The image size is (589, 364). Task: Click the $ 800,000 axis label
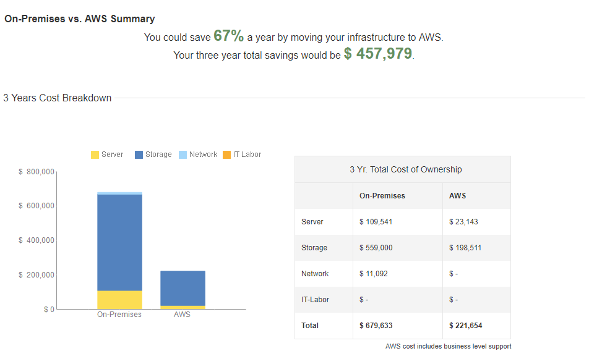pyautogui.click(x=37, y=172)
